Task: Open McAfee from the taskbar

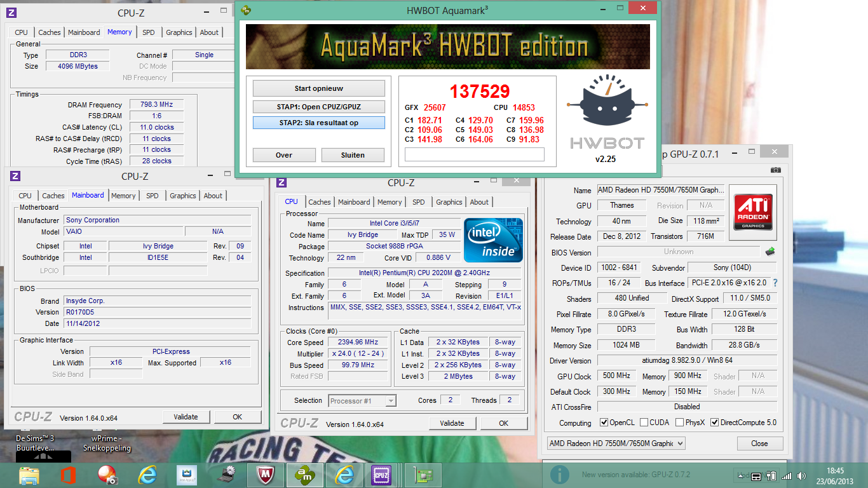Action: click(x=266, y=475)
